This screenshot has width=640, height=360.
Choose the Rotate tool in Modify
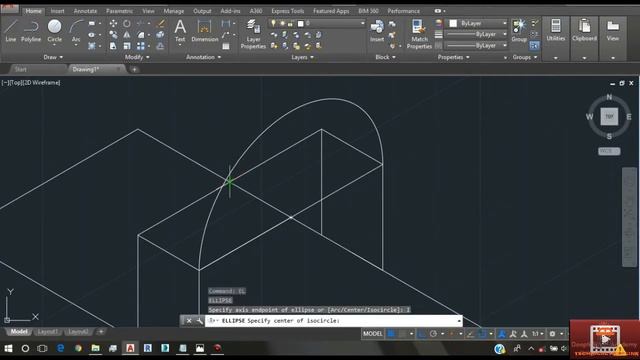[127, 24]
